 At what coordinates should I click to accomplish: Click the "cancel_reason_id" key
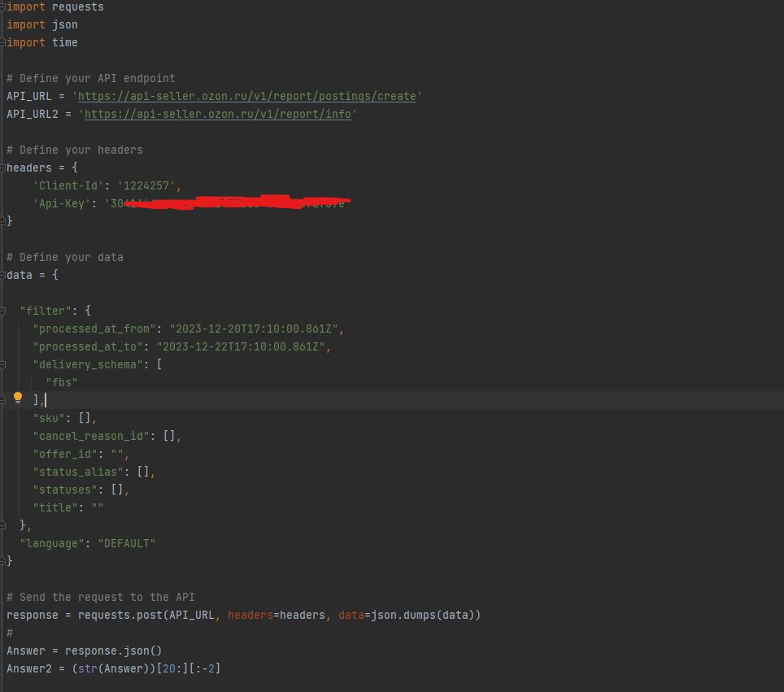pyautogui.click(x=91, y=436)
